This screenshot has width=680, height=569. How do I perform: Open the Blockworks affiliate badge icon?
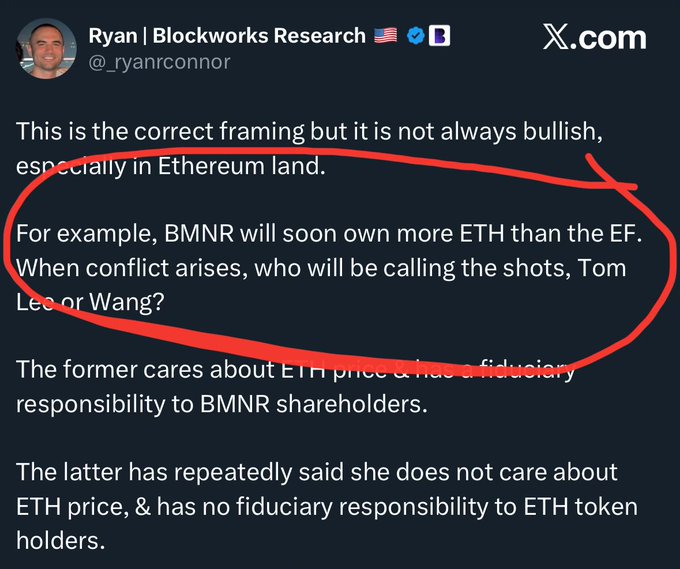pyautogui.click(x=439, y=36)
